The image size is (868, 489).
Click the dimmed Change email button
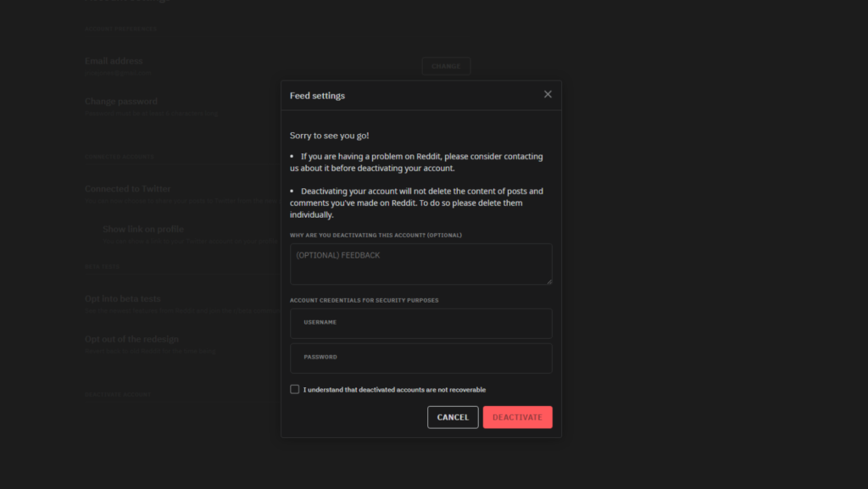446,66
